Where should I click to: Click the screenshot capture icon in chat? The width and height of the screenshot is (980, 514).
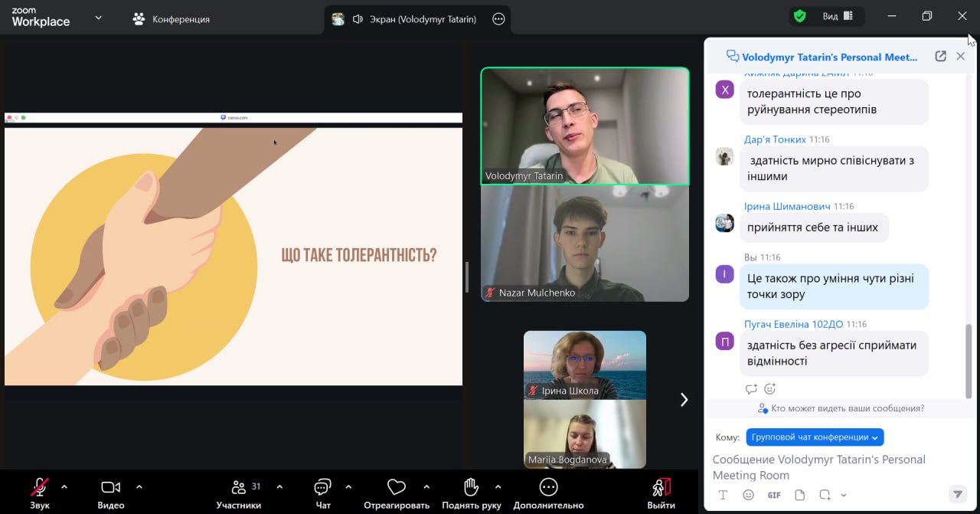pyautogui.click(x=825, y=495)
